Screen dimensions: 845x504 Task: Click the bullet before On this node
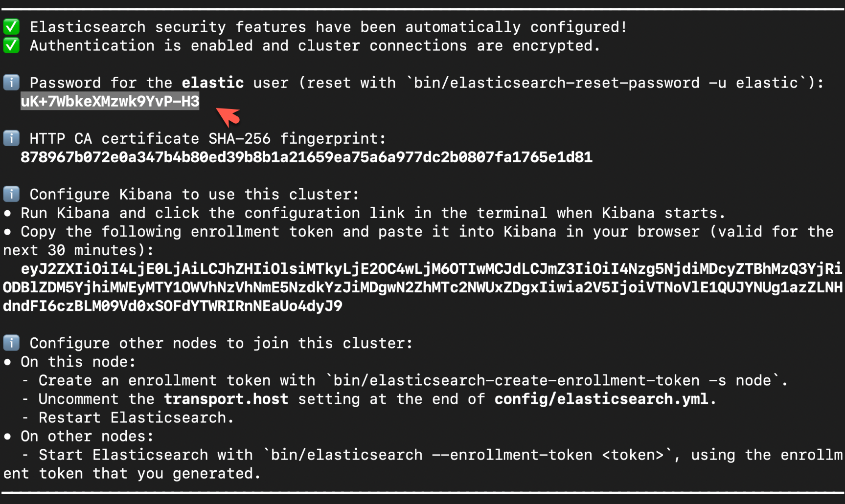7,362
